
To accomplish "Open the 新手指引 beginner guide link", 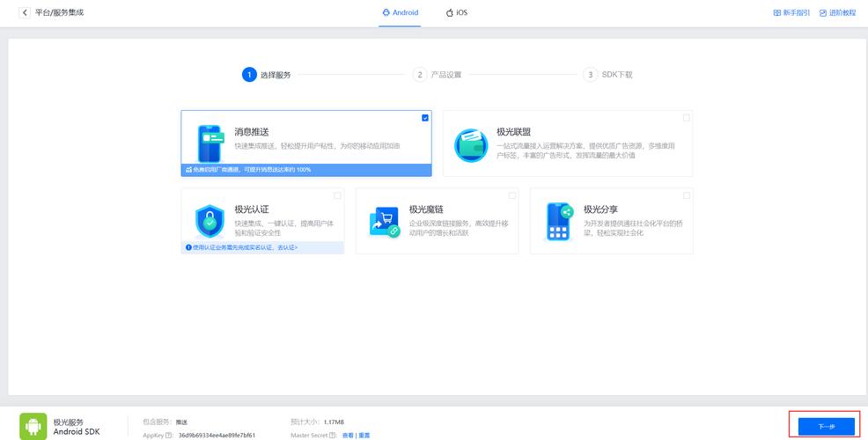I will pos(791,12).
